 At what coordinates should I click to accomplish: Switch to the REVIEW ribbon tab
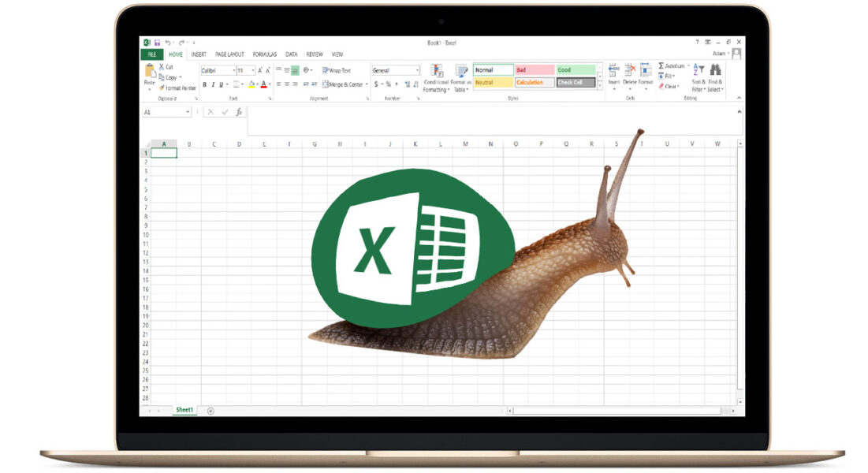(315, 54)
